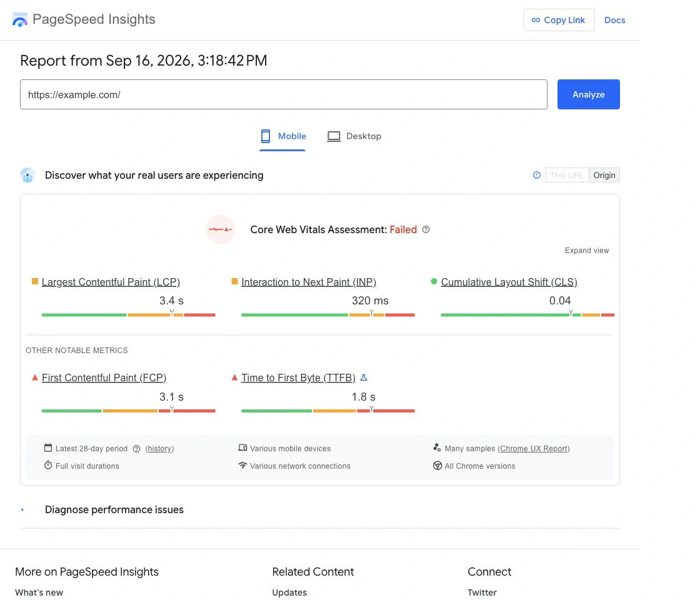Click the calendar icon for 28-day period
Image resolution: width=700 pixels, height=600 pixels.
coord(47,447)
